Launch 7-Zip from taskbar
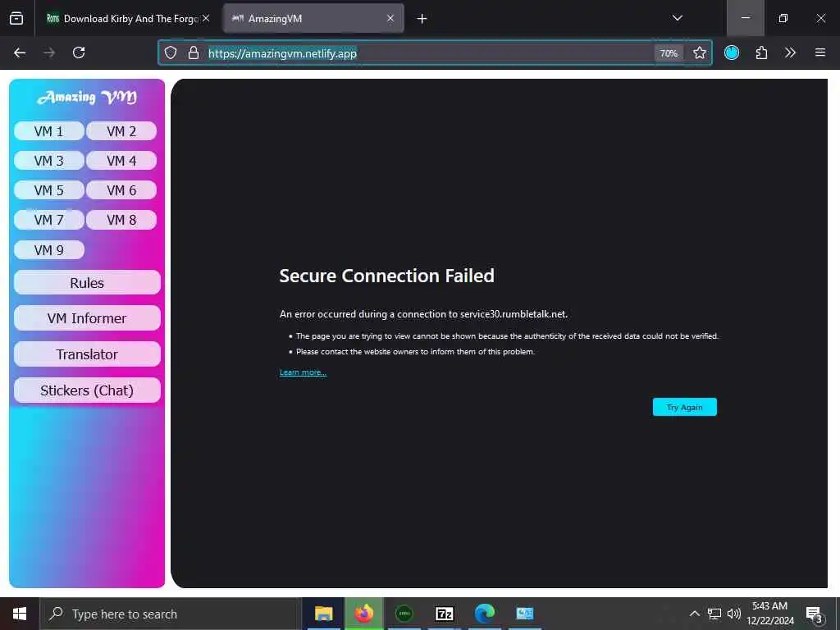840x630 pixels. click(444, 614)
